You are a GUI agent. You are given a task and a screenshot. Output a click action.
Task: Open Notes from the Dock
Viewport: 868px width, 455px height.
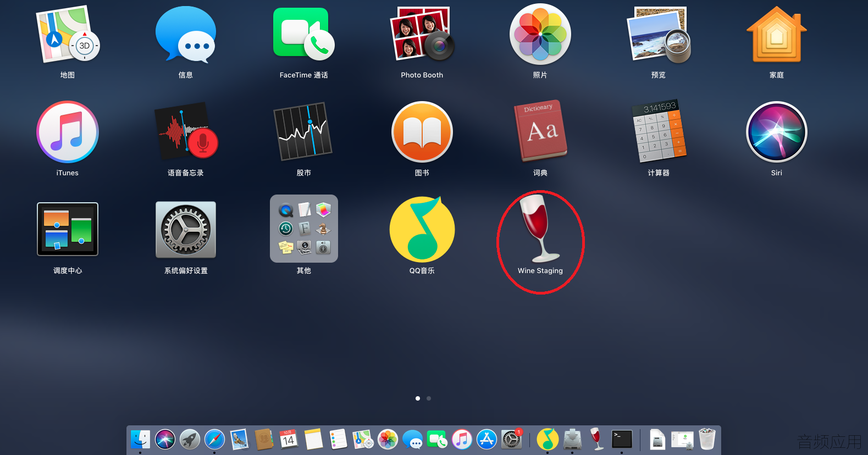(x=313, y=440)
